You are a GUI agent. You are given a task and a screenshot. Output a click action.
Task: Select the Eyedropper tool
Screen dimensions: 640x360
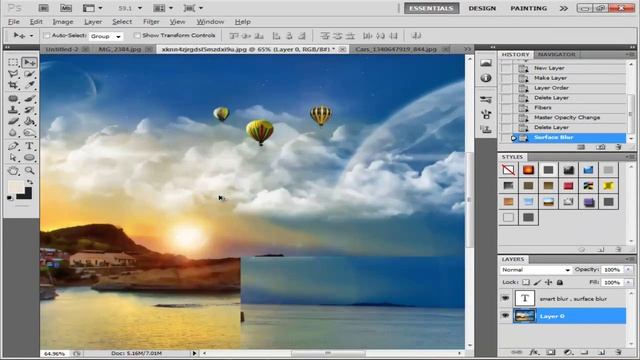pyautogui.click(x=29, y=85)
